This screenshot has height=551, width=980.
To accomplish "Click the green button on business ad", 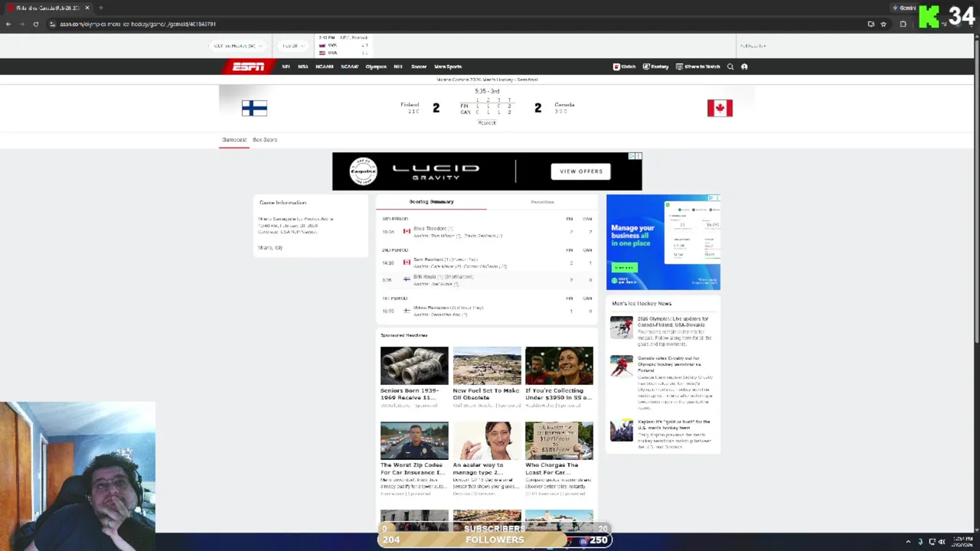I will point(624,267).
